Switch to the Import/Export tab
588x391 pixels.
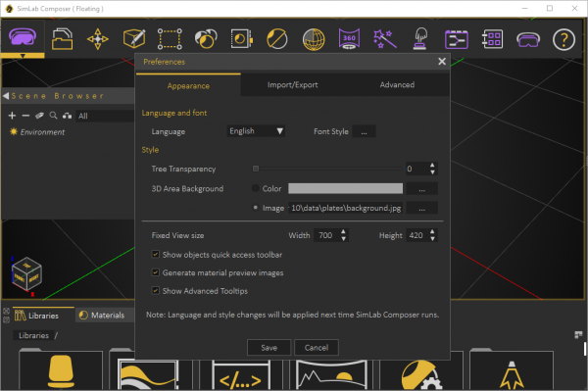[292, 84]
